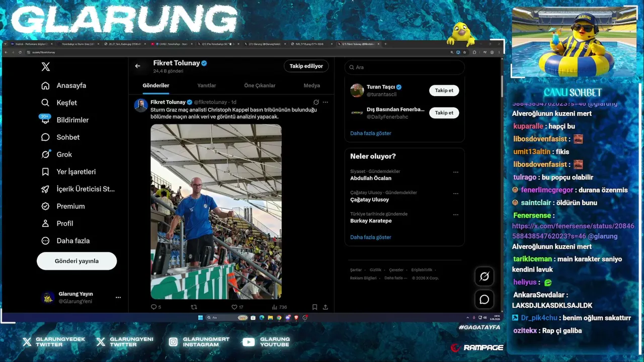Click the Grok icon on the tweet
Screen dimensions: 644x362
click(316, 102)
